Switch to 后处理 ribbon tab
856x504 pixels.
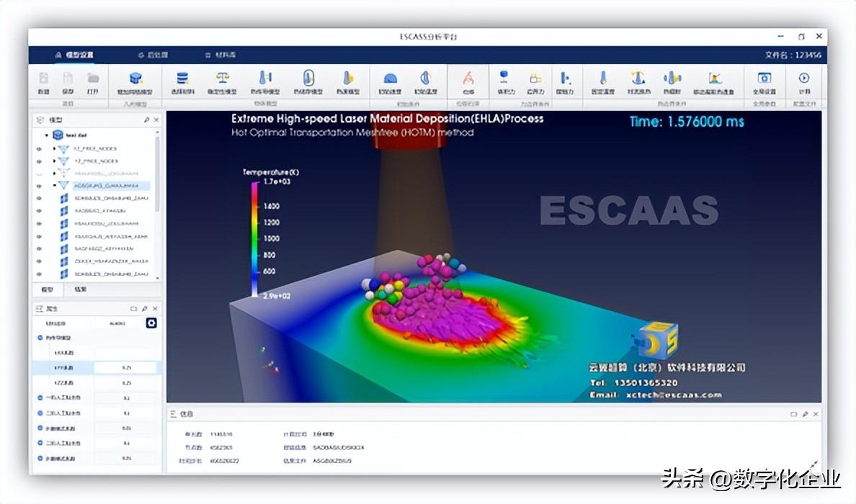pos(153,55)
